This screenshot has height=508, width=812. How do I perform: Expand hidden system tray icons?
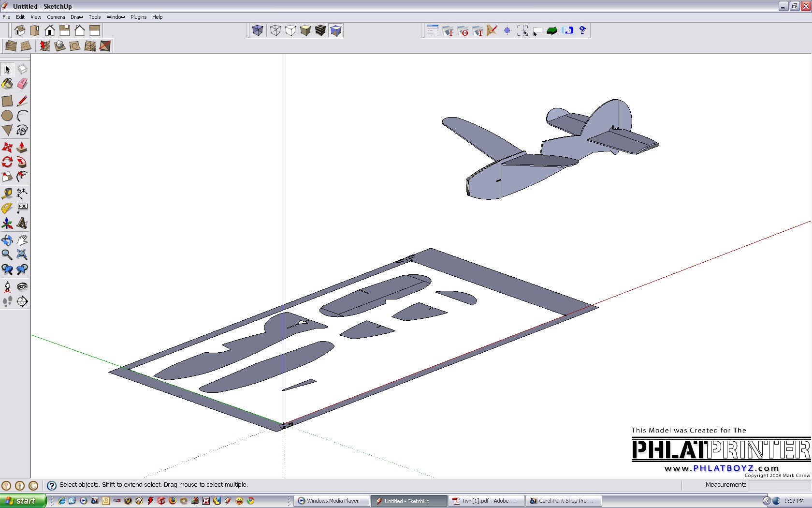(766, 501)
